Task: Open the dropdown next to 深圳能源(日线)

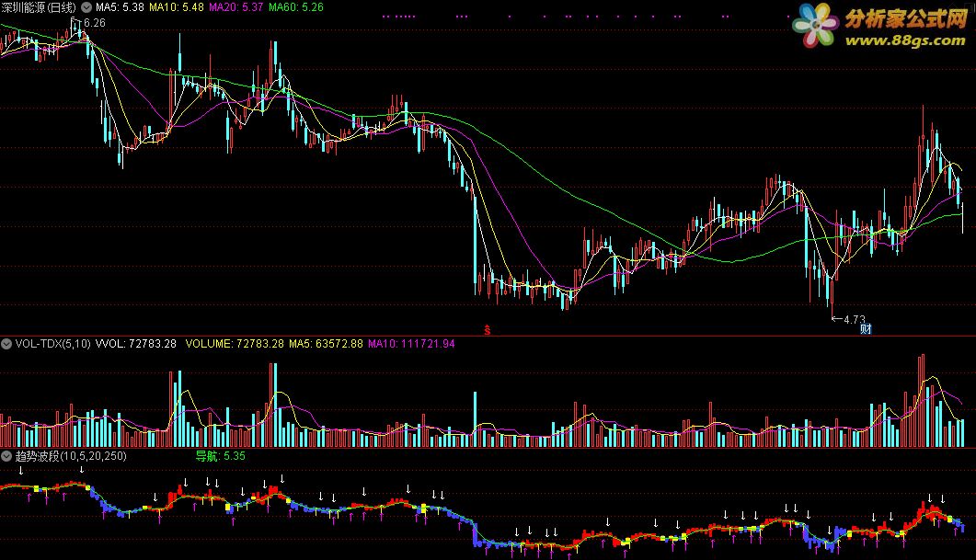Action: [x=86, y=7]
